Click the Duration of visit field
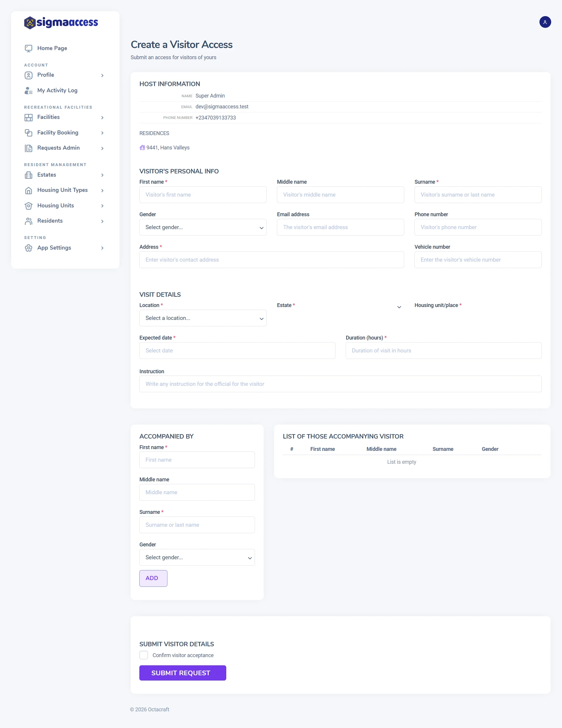 [444, 351]
